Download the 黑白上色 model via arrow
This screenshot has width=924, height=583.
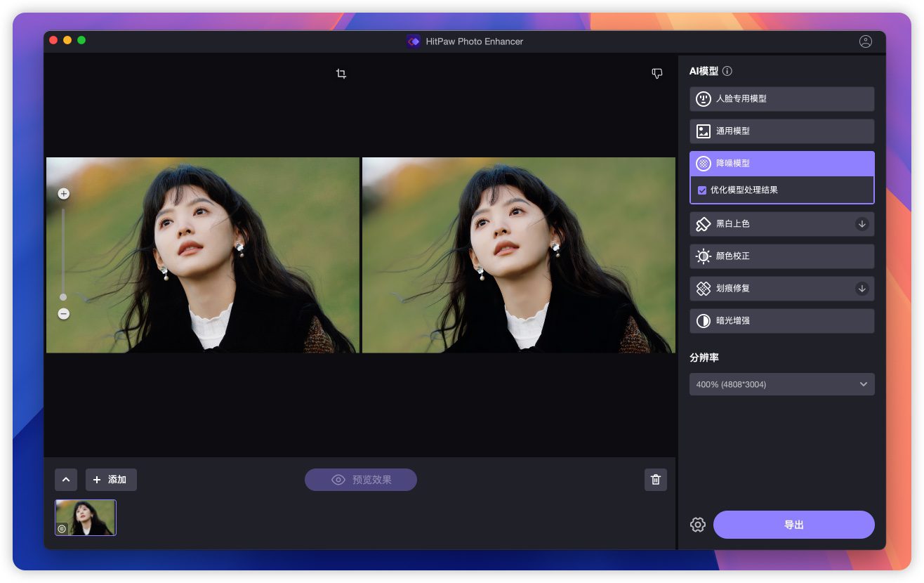862,224
